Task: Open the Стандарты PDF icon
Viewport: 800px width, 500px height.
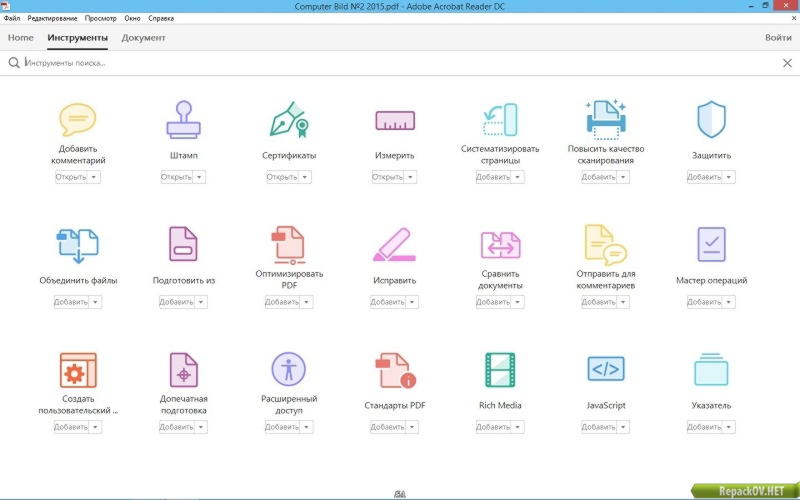Action: coord(395,370)
